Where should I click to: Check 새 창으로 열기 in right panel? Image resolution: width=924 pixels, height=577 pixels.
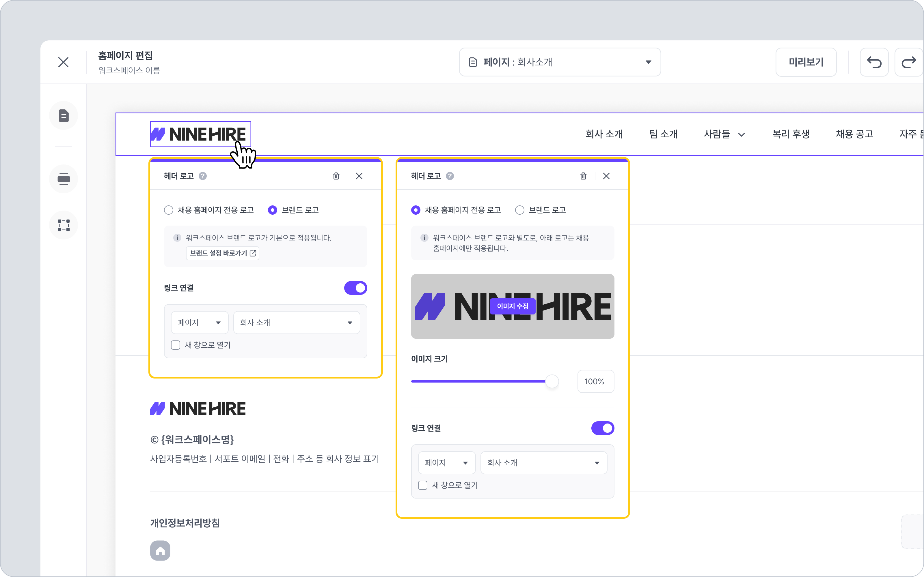423,485
